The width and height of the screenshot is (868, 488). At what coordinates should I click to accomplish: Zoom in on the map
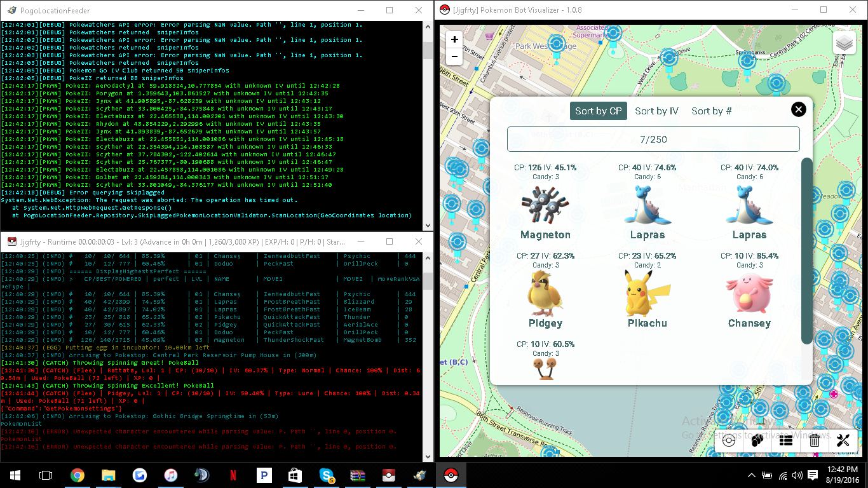454,39
